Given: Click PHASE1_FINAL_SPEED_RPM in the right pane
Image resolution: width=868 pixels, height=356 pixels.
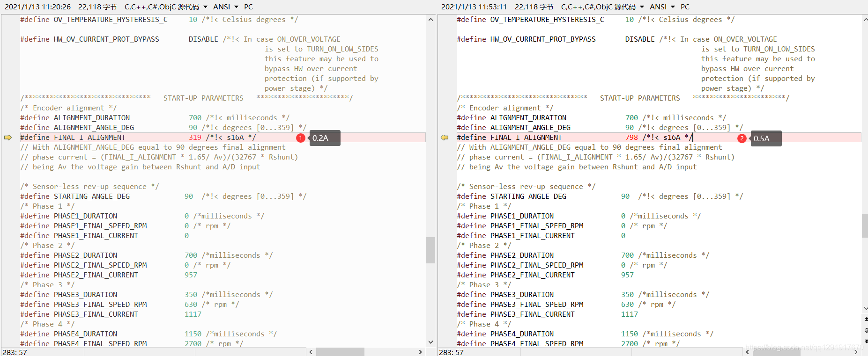Looking at the screenshot, I should point(537,226).
